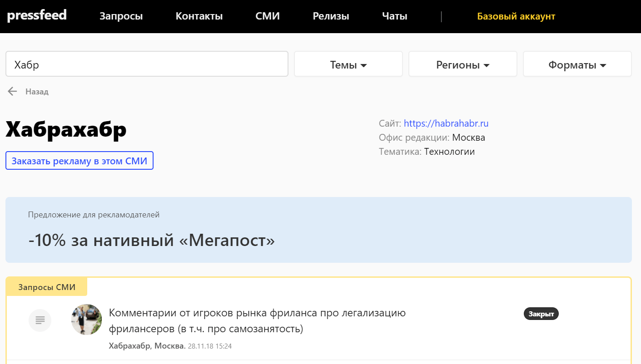641x364 pixels.
Task: Open the request author's avatar photo
Action: (86, 320)
